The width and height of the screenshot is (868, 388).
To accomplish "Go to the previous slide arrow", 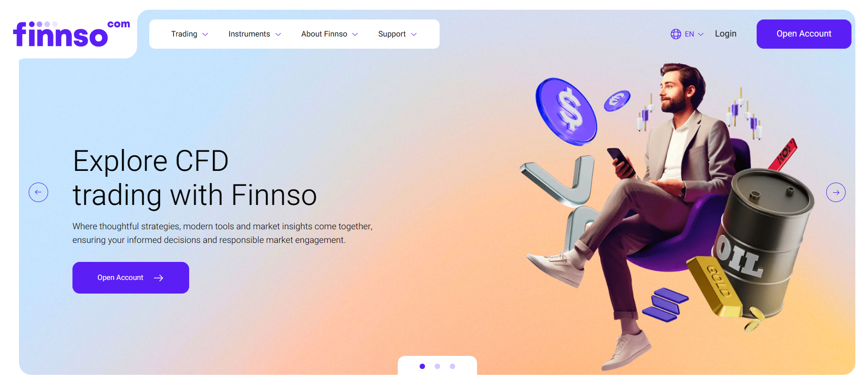I will pyautogui.click(x=38, y=192).
